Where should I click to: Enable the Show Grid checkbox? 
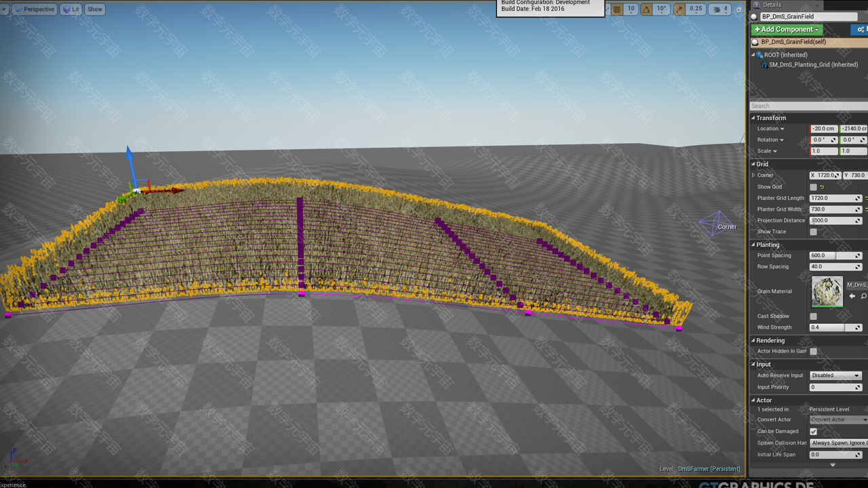tap(813, 187)
